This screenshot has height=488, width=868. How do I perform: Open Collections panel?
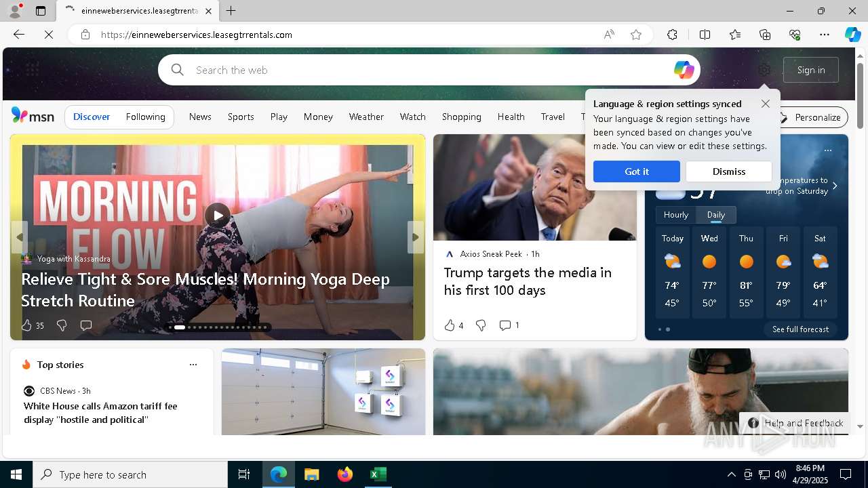click(x=765, y=35)
